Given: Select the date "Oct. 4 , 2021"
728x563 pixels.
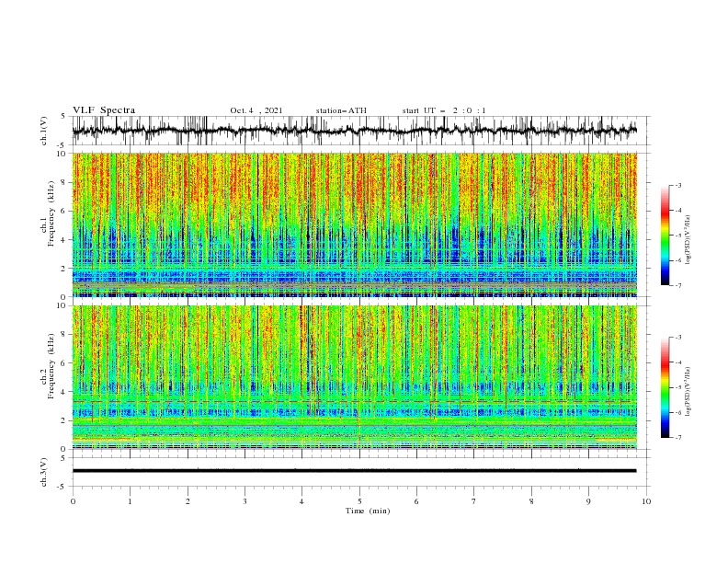Looking at the screenshot, I should pos(256,110).
